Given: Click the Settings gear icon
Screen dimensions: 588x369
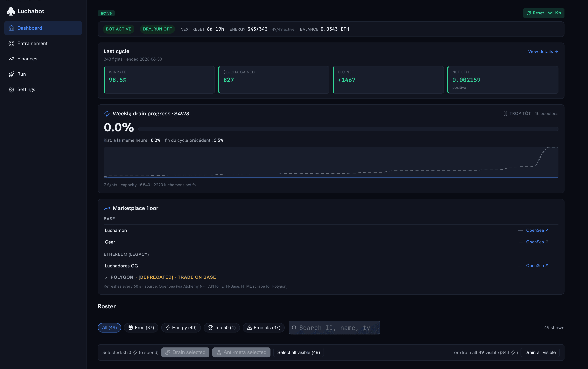Looking at the screenshot, I should (11, 90).
